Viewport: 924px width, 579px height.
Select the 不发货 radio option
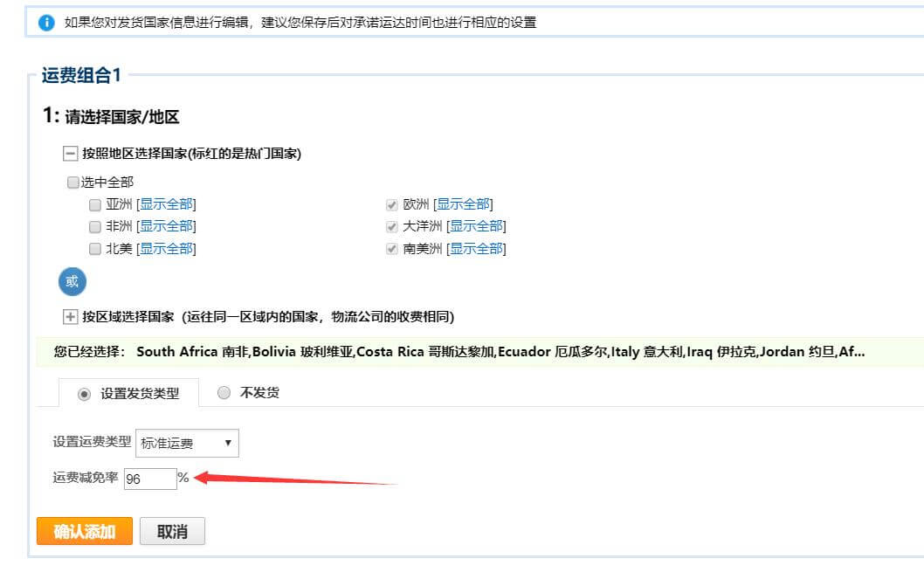pyautogui.click(x=224, y=393)
